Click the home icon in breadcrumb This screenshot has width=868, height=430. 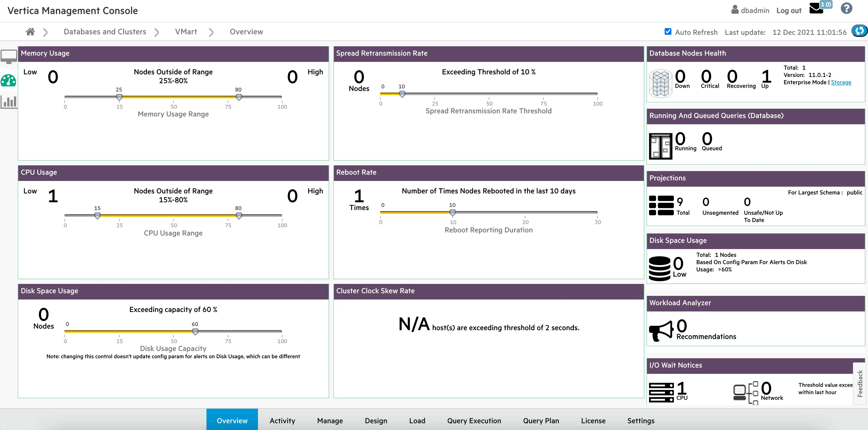click(x=30, y=32)
